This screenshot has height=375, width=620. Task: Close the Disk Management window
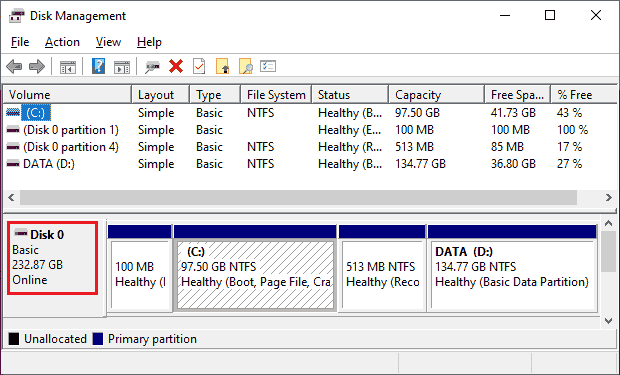click(596, 16)
